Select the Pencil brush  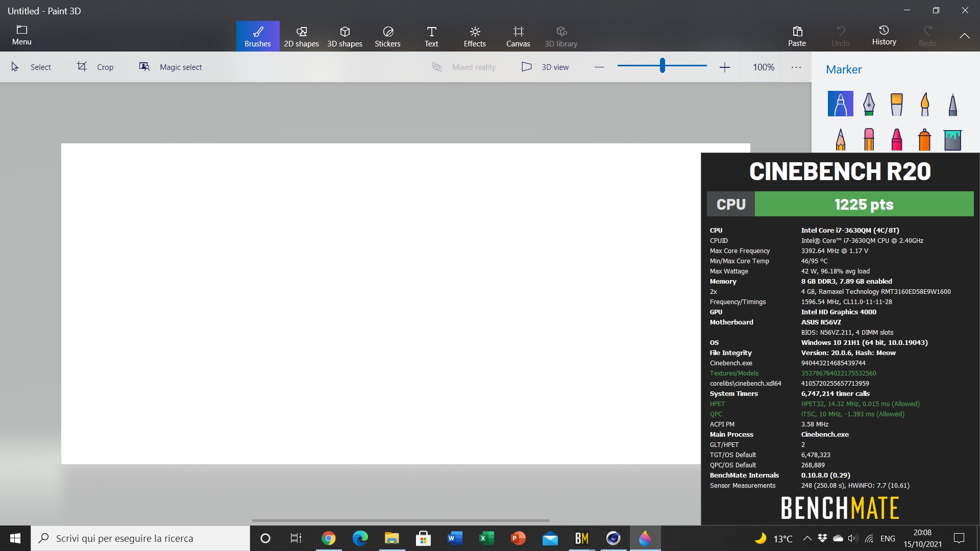(x=840, y=139)
